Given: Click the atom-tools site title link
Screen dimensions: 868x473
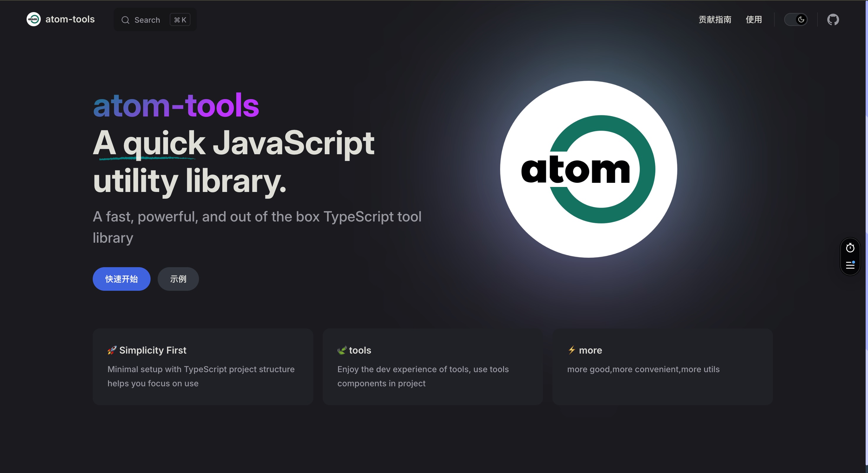Looking at the screenshot, I should 70,19.
